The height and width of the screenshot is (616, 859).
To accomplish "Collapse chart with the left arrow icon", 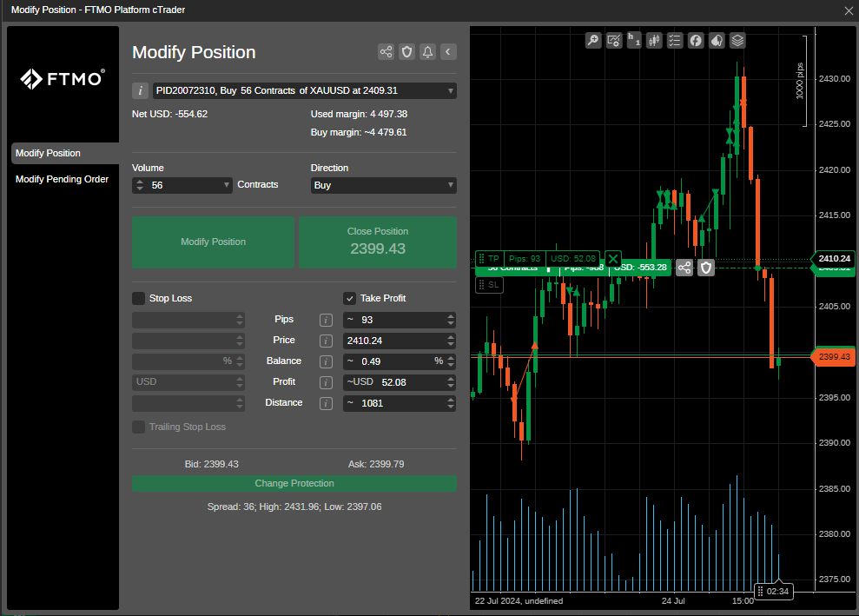I will click(448, 52).
